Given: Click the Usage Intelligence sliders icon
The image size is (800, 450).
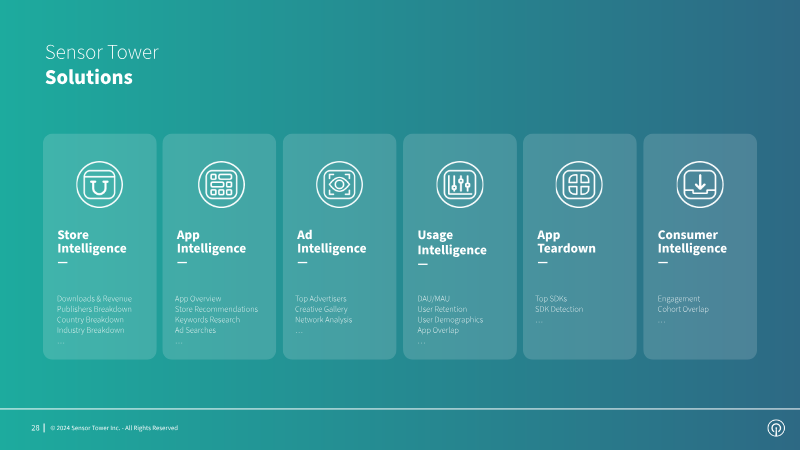Looking at the screenshot, I should pos(460,184).
